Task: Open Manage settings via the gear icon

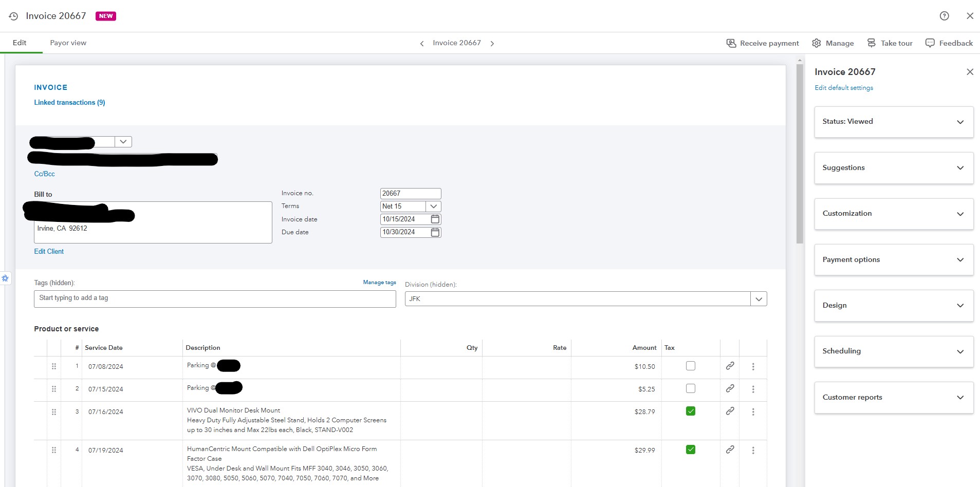Action: tap(818, 43)
